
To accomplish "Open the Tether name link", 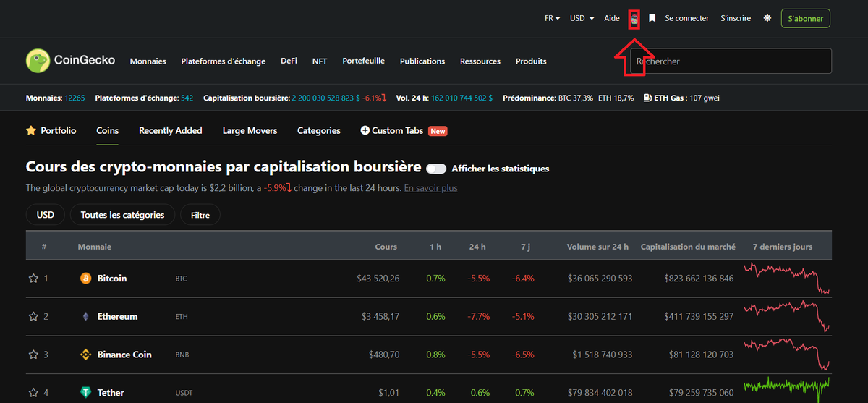I will pos(111,393).
